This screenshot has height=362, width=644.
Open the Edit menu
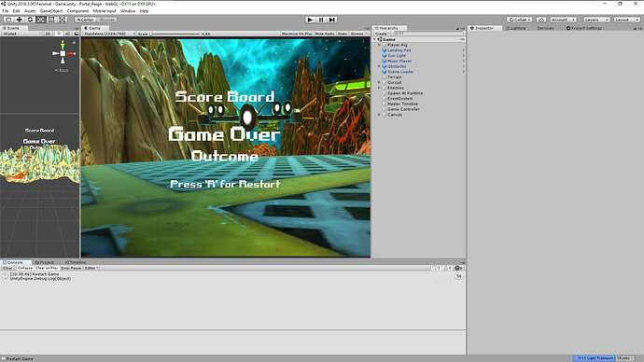click(17, 11)
